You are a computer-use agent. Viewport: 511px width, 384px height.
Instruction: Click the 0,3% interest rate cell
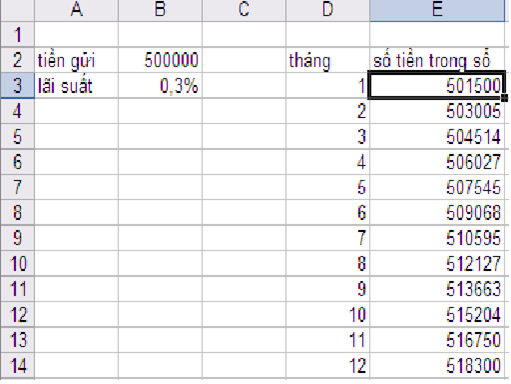point(160,86)
